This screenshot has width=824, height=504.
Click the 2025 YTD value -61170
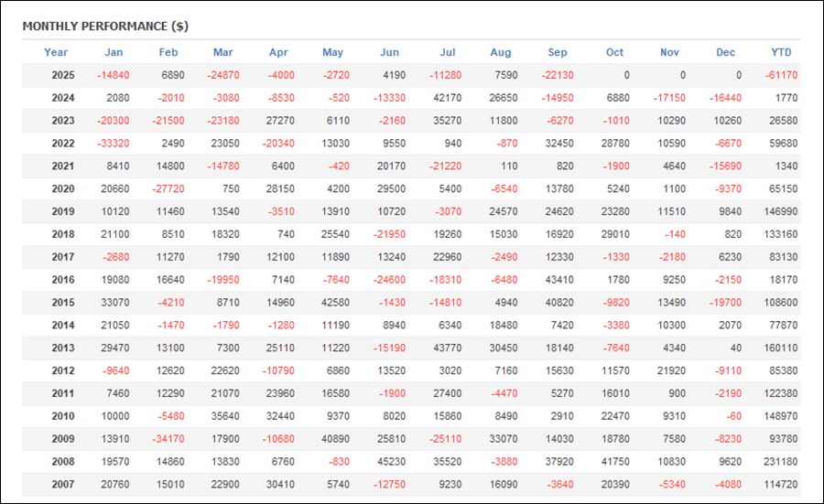779,75
